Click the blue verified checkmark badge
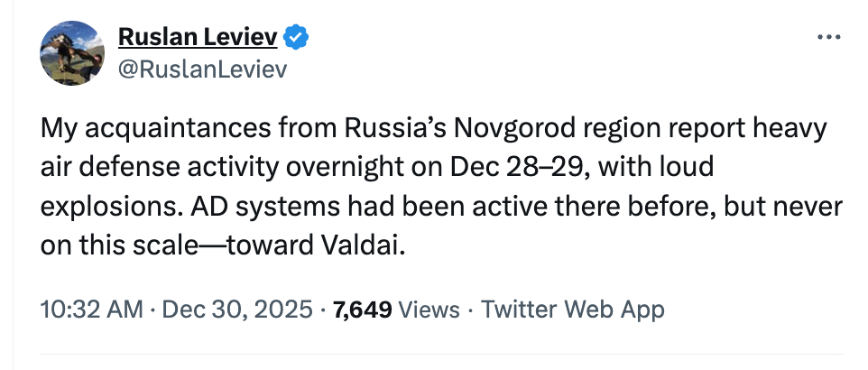Image resolution: width=868 pixels, height=370 pixels. pyautogui.click(x=298, y=37)
